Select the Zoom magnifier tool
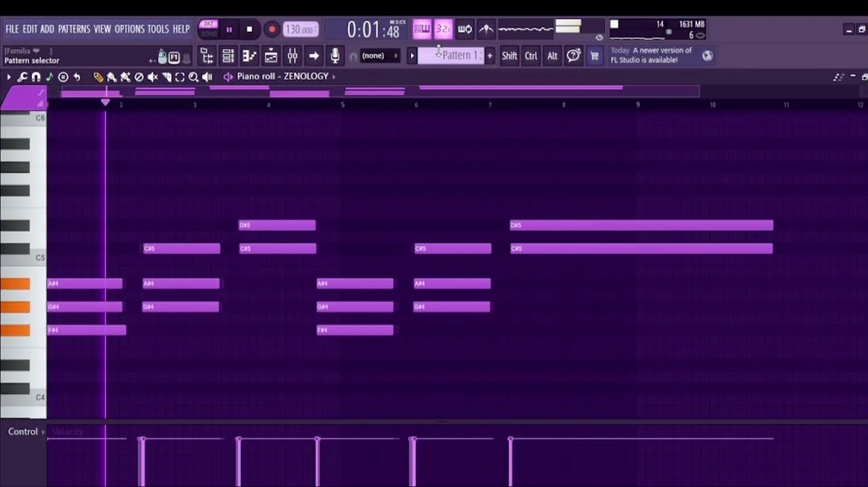868x487 pixels. 193,77
